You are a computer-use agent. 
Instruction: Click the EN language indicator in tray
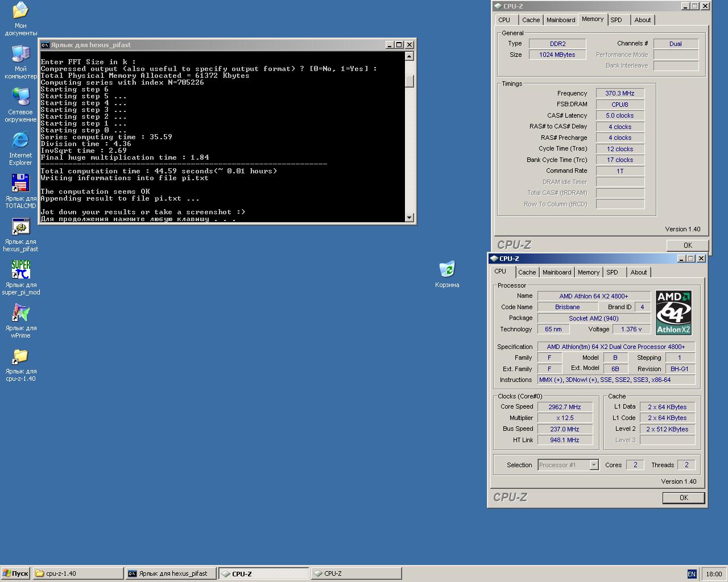pos(692,574)
